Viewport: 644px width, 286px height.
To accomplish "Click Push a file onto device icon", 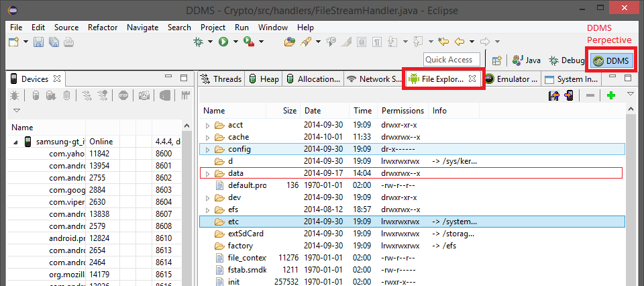I will coord(570,95).
